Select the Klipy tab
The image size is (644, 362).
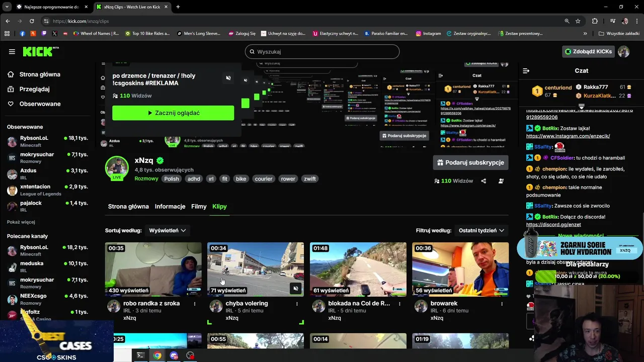[219, 207]
